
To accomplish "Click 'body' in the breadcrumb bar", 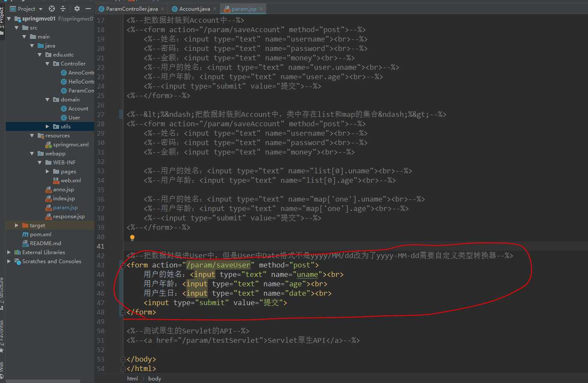I will (155, 379).
